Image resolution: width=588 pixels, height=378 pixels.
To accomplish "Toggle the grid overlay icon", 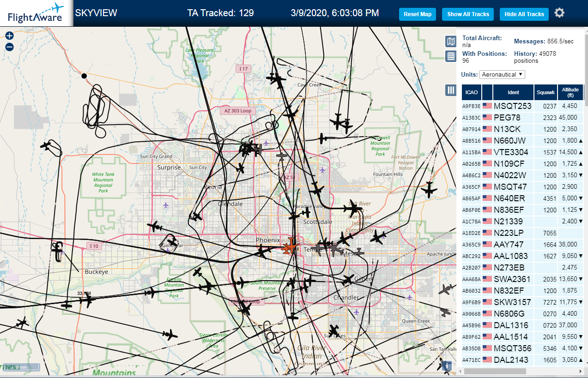I will (x=451, y=56).
